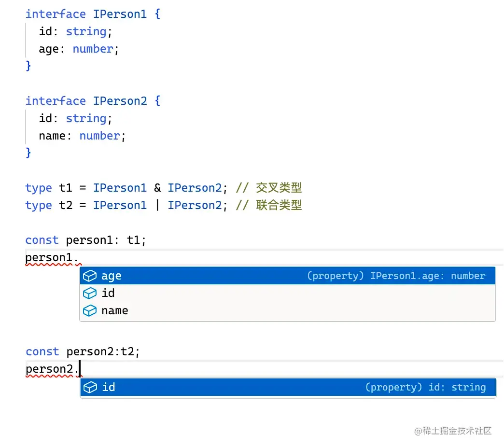Select the 'age' autocomplete suggestion

click(287, 276)
